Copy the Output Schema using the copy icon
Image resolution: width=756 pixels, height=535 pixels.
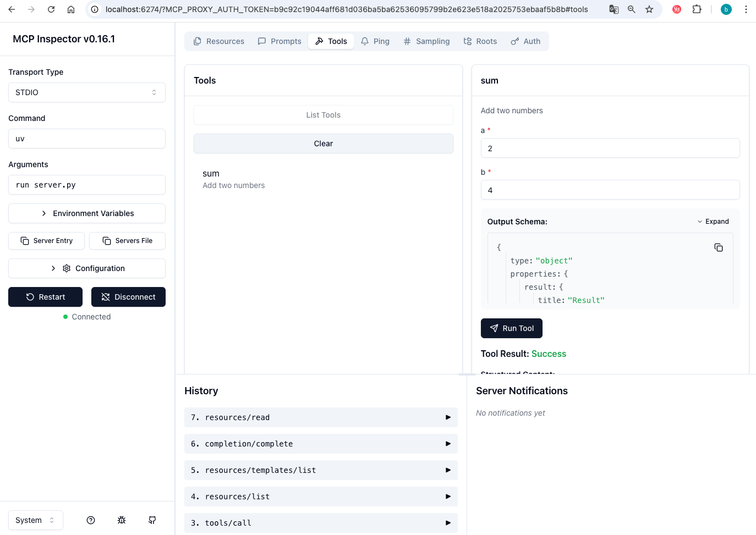pos(719,247)
